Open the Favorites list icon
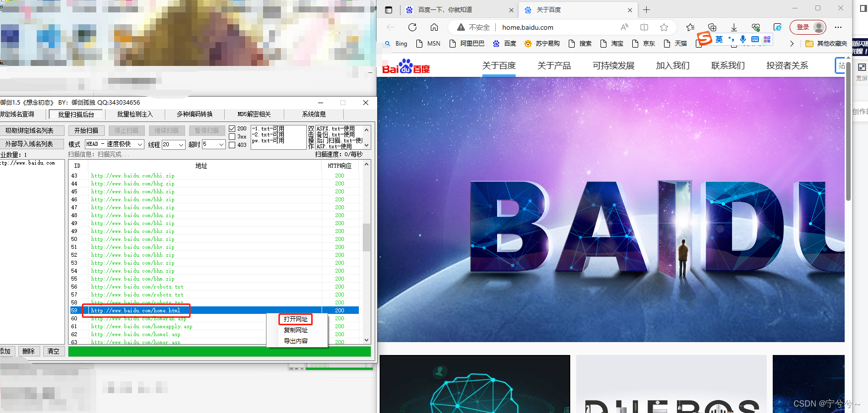Screen dimensions: 868x413 [x=690, y=27]
